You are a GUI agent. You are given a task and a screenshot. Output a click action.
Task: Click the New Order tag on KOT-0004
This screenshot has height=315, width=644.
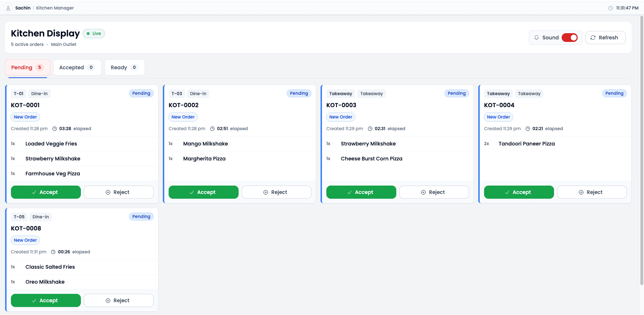coord(499,117)
